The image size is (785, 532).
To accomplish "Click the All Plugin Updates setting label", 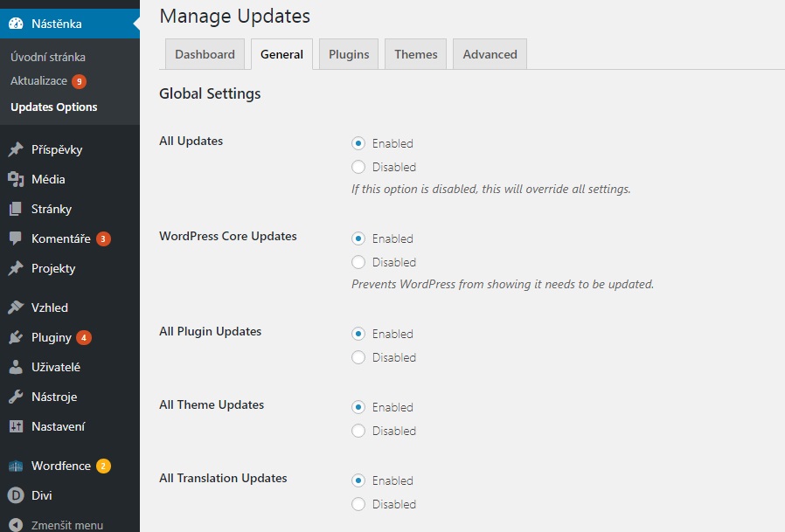I will (x=211, y=331).
